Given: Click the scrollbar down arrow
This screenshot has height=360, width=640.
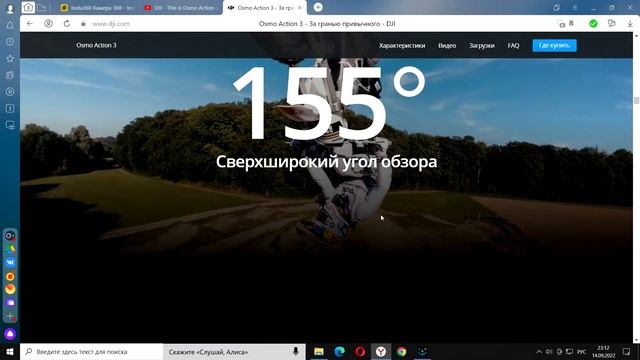Looking at the screenshot, I should coord(636,340).
